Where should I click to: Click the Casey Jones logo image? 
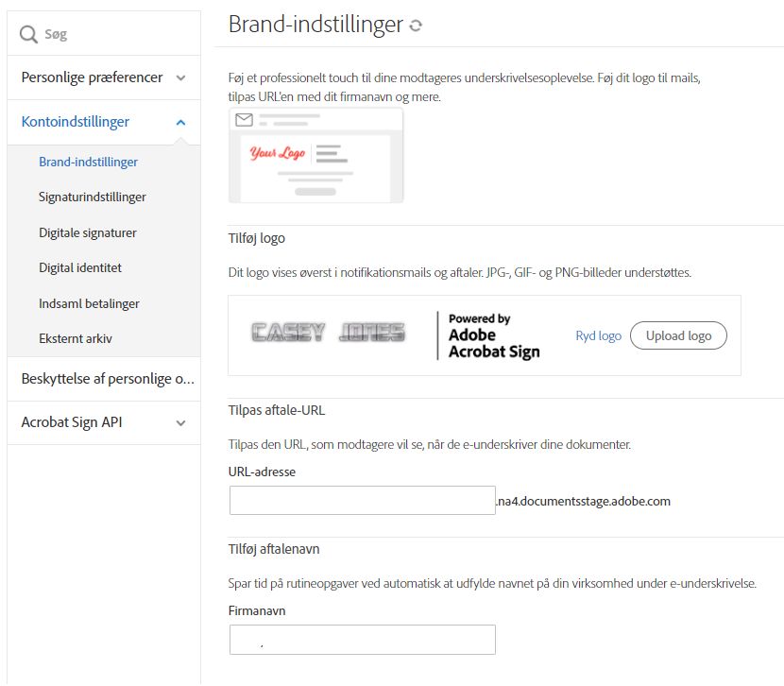click(x=328, y=333)
